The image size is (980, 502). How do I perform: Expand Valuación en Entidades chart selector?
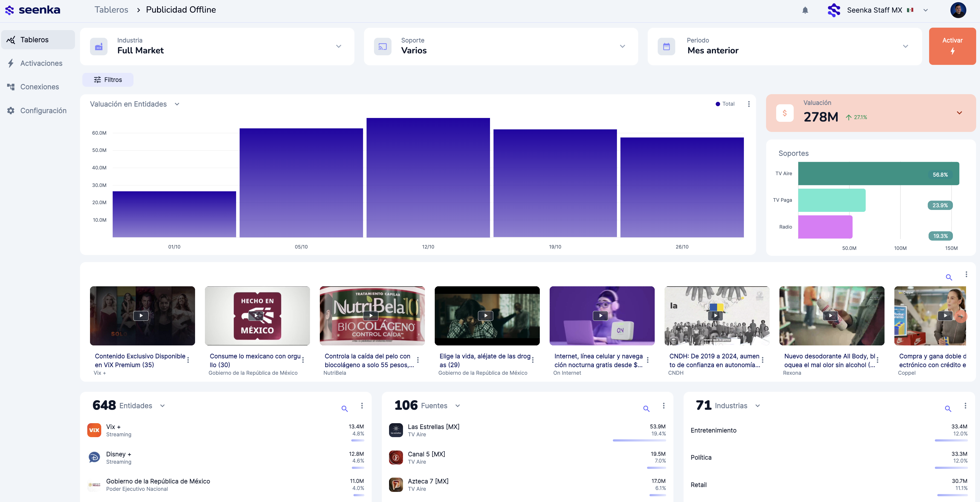pos(176,104)
